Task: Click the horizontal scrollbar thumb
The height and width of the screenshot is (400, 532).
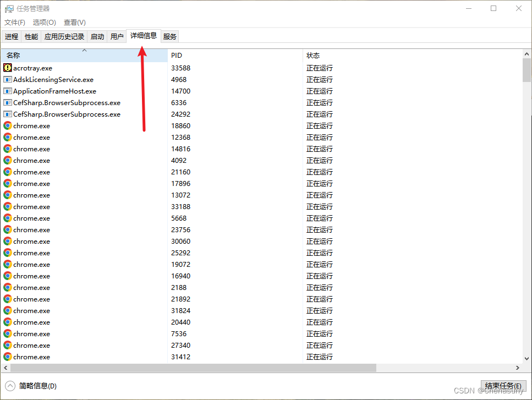Action: pos(194,368)
